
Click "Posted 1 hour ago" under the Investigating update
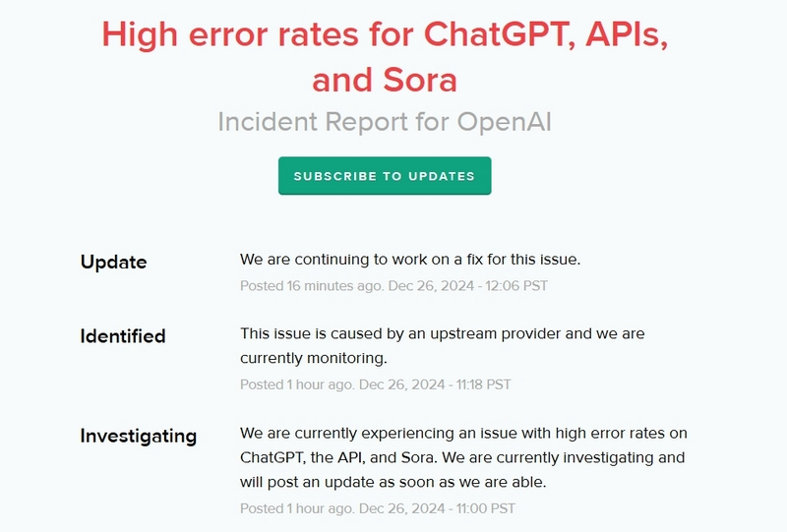pos(296,508)
